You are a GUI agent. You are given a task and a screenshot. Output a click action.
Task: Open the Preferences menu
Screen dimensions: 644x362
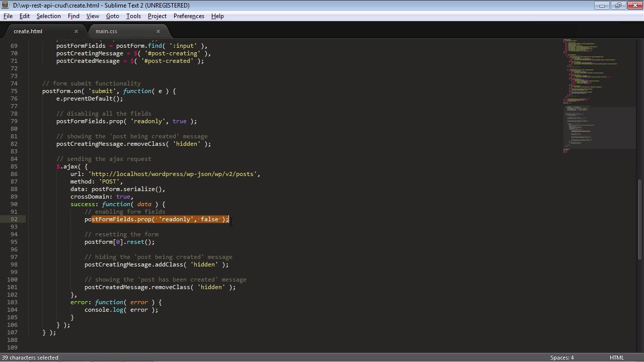click(x=189, y=16)
